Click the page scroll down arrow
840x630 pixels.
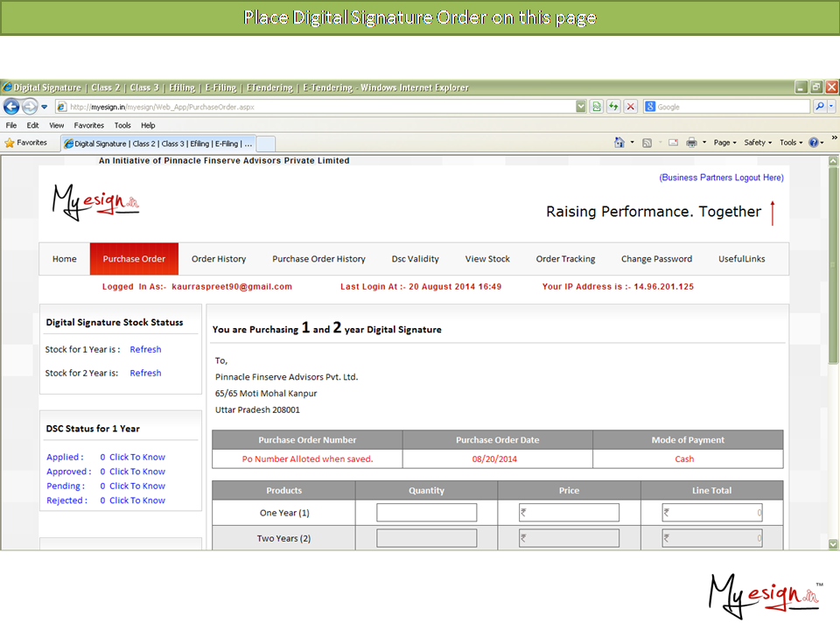pyautogui.click(x=833, y=544)
